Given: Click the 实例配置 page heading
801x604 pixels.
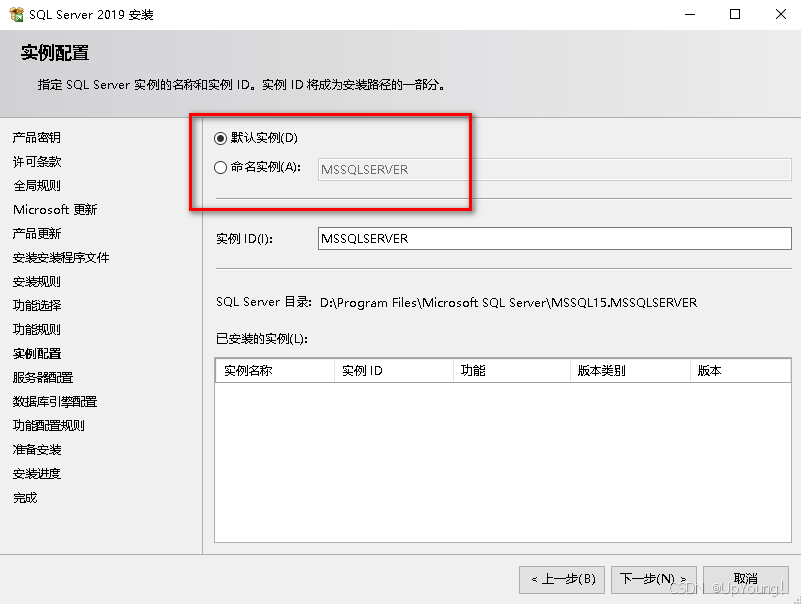Looking at the screenshot, I should point(55,53).
